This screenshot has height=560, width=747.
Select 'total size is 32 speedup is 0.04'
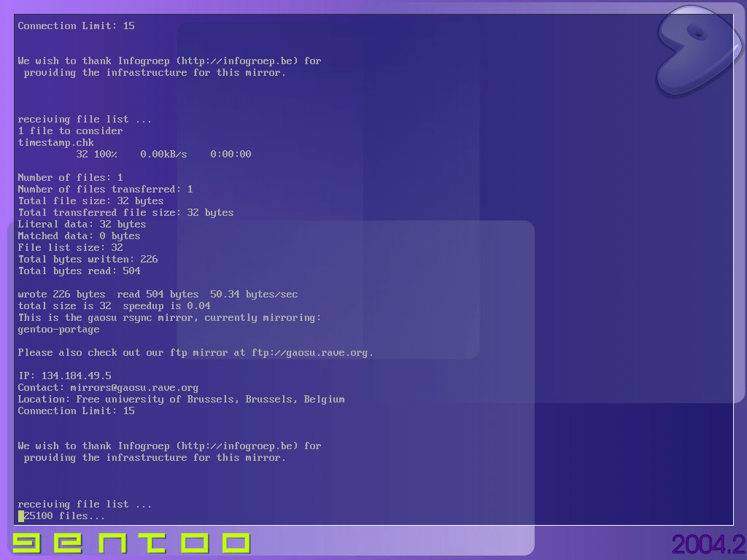pos(114,306)
